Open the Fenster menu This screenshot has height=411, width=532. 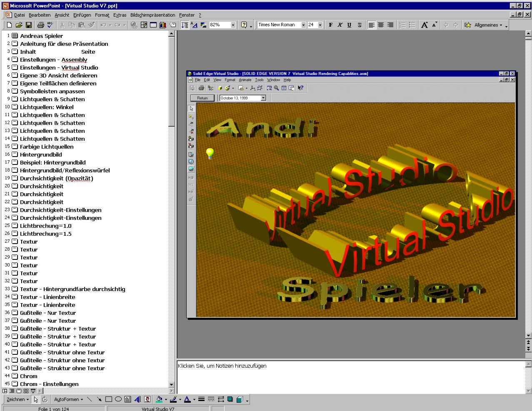[187, 15]
